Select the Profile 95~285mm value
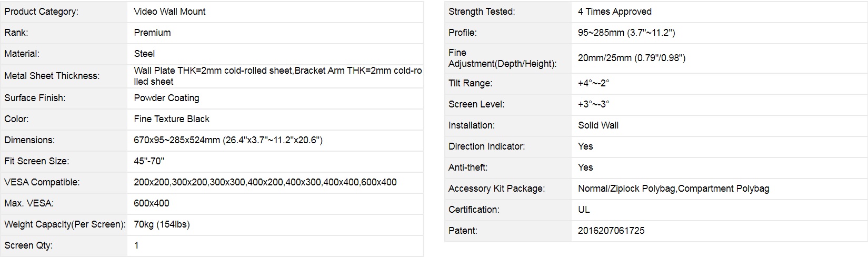 pyautogui.click(x=626, y=33)
